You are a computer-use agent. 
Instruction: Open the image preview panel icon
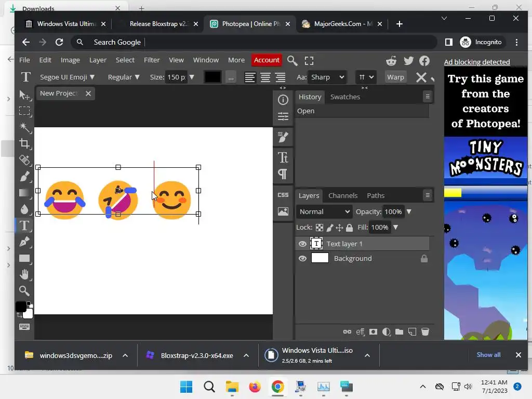pyautogui.click(x=283, y=211)
